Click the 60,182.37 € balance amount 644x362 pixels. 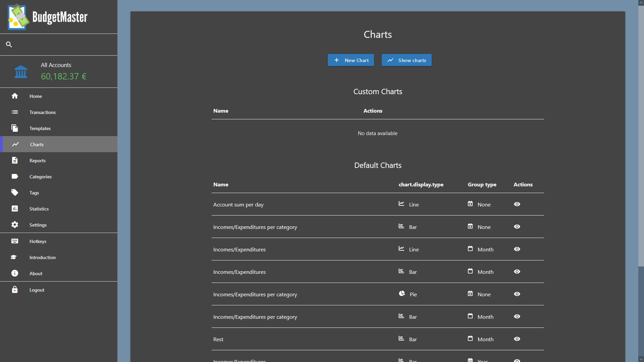[x=63, y=76]
